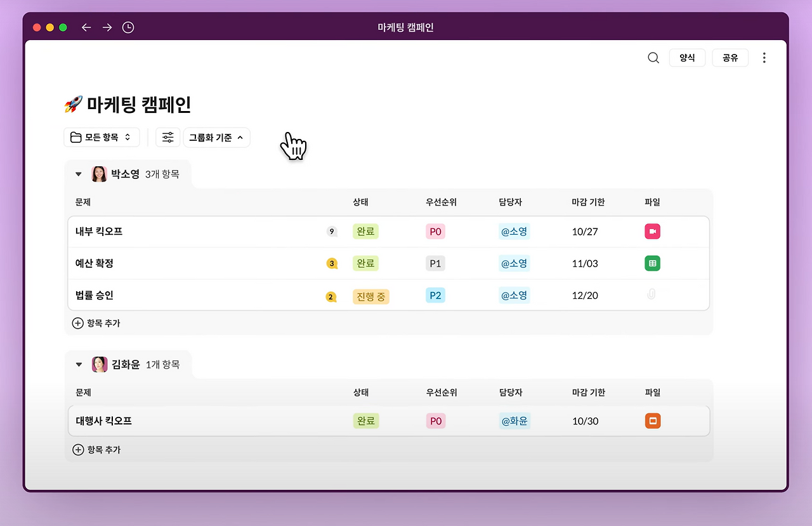The height and width of the screenshot is (526, 812).
Task: Open the spreadsheet file on 예산 확정
Action: [652, 263]
